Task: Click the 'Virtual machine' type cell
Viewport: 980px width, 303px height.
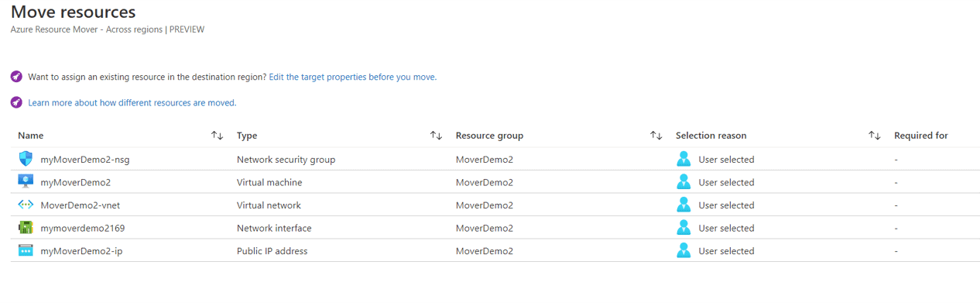Action: 269,182
